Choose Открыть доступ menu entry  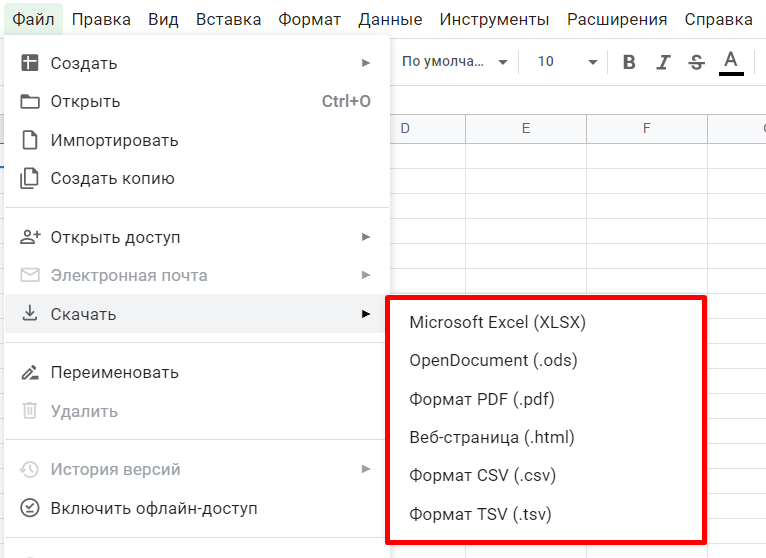[x=197, y=237]
